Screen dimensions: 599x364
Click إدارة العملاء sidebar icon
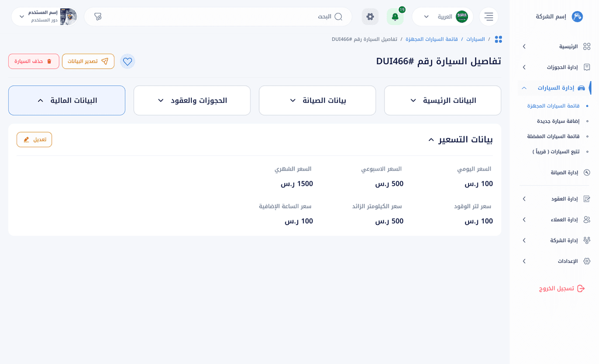(587, 219)
